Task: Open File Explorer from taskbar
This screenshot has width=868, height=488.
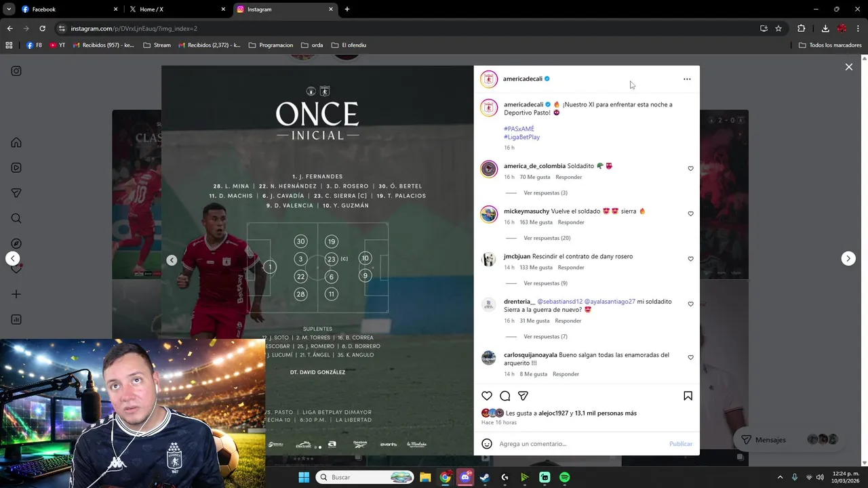Action: click(425, 477)
